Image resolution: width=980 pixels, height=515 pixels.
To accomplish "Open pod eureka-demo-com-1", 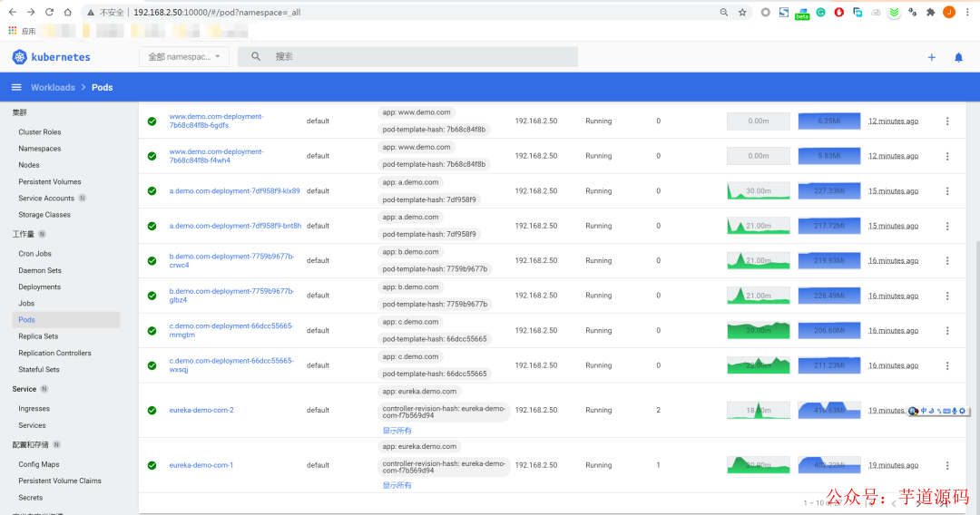I will coord(201,465).
